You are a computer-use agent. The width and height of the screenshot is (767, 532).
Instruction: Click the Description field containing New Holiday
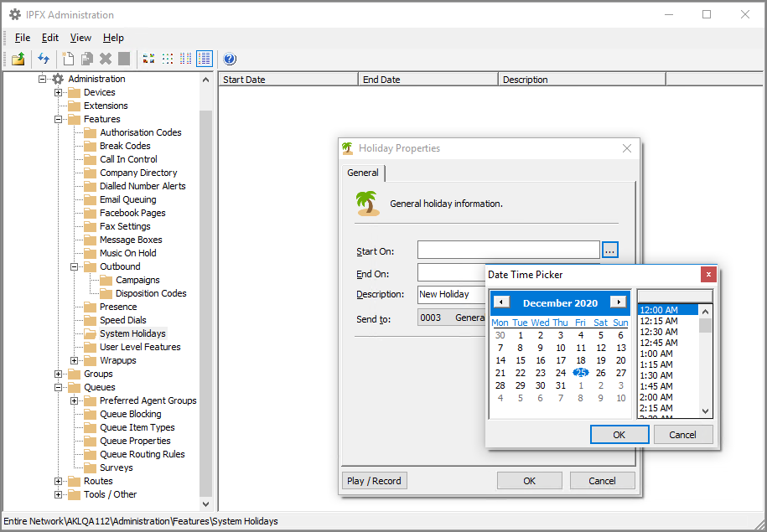(x=452, y=294)
